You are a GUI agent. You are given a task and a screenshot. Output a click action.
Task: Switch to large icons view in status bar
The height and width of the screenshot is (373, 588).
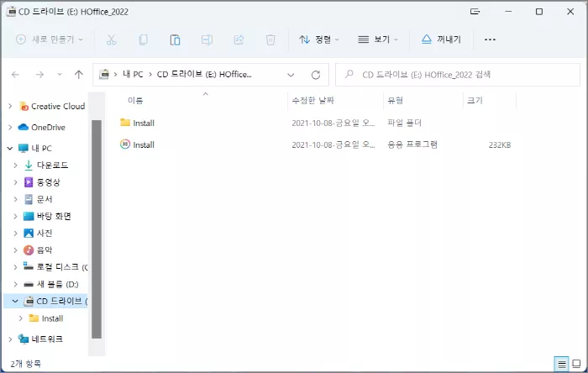point(576,364)
